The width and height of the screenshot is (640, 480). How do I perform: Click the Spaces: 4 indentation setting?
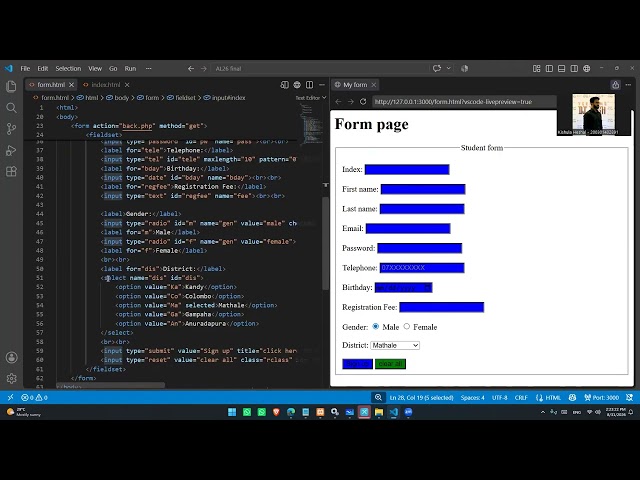[472, 397]
